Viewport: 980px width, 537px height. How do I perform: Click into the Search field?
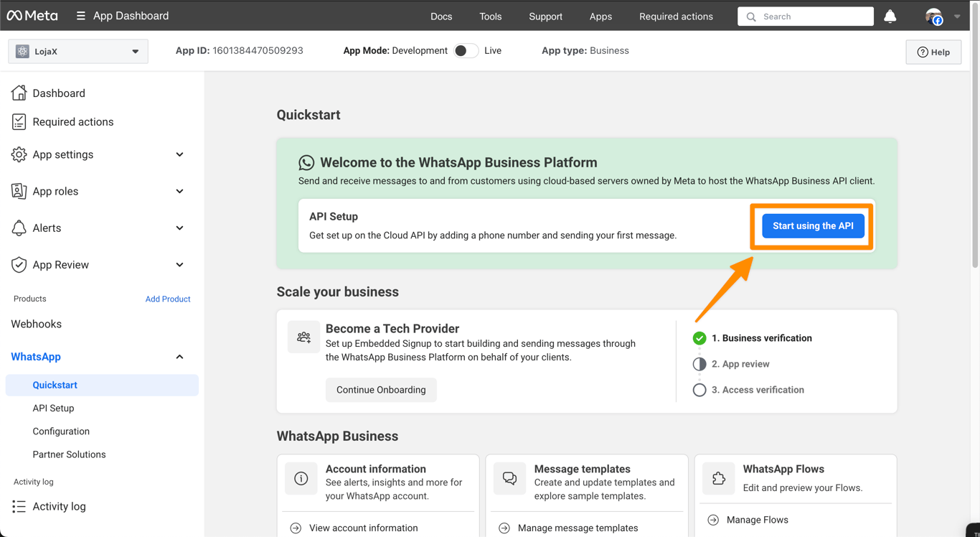(x=806, y=17)
